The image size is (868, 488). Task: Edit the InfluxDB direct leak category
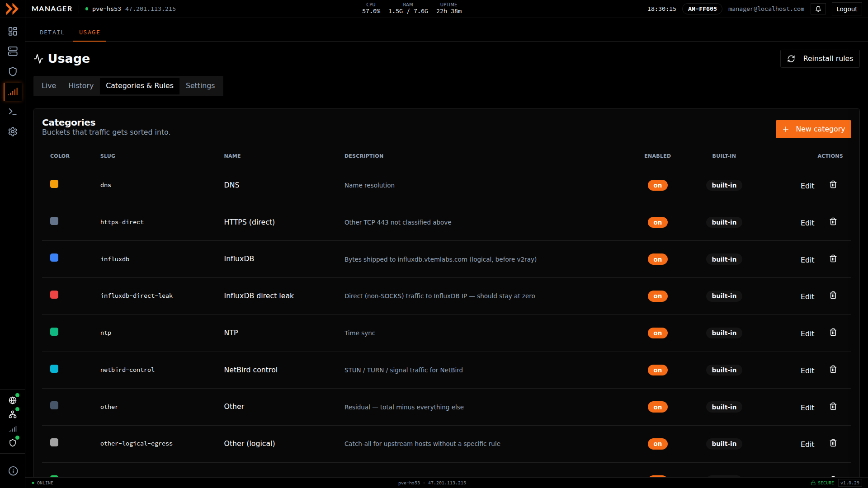pos(807,296)
